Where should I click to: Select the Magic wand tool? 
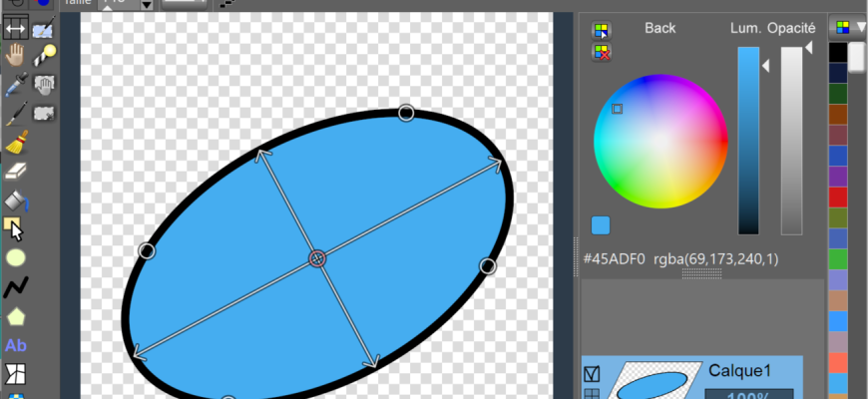pyautogui.click(x=44, y=56)
